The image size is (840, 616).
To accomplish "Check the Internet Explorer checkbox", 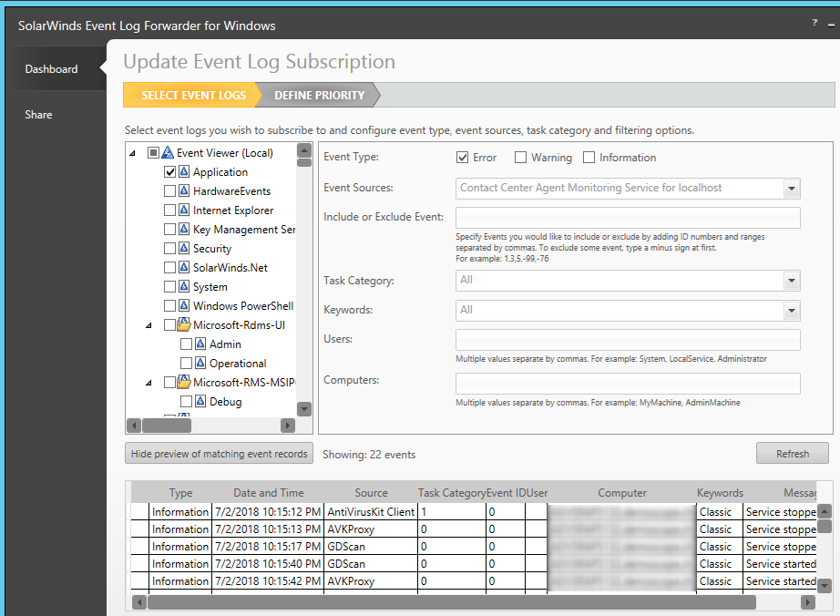I will pyautogui.click(x=169, y=210).
